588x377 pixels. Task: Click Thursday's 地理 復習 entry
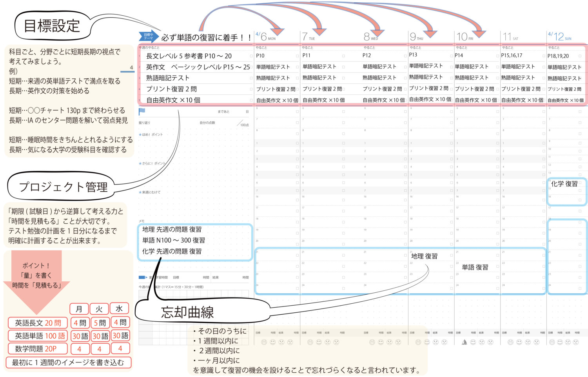tap(424, 256)
